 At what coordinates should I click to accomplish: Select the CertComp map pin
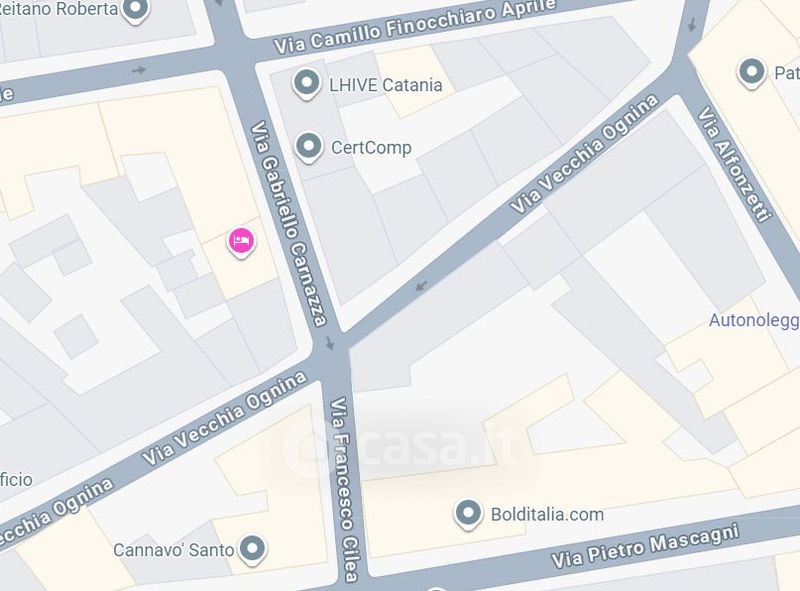click(x=309, y=147)
